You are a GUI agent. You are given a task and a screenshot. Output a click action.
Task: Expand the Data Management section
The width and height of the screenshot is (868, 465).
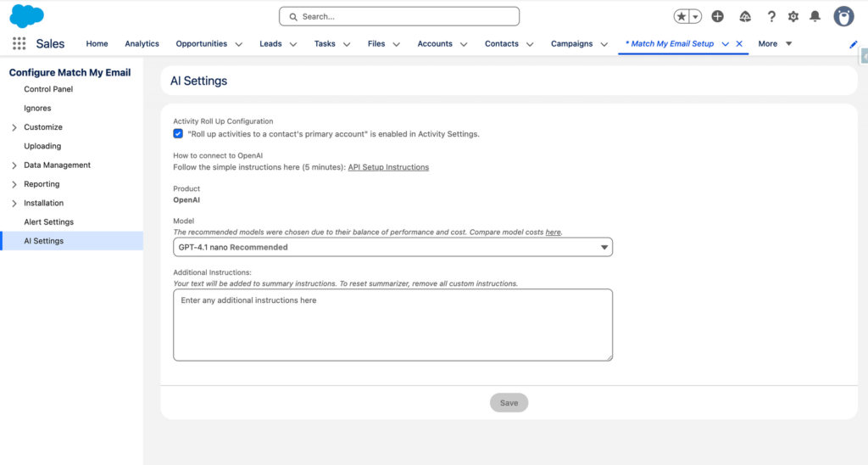[x=14, y=165]
